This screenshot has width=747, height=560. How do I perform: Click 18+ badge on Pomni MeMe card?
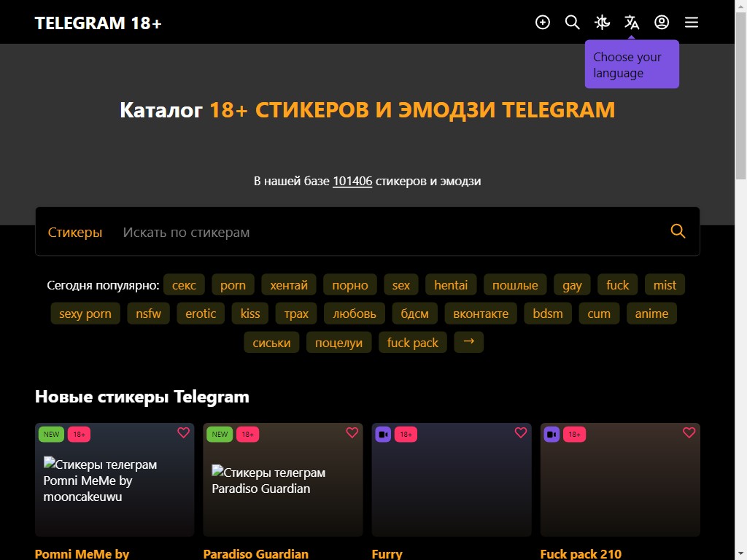click(79, 435)
